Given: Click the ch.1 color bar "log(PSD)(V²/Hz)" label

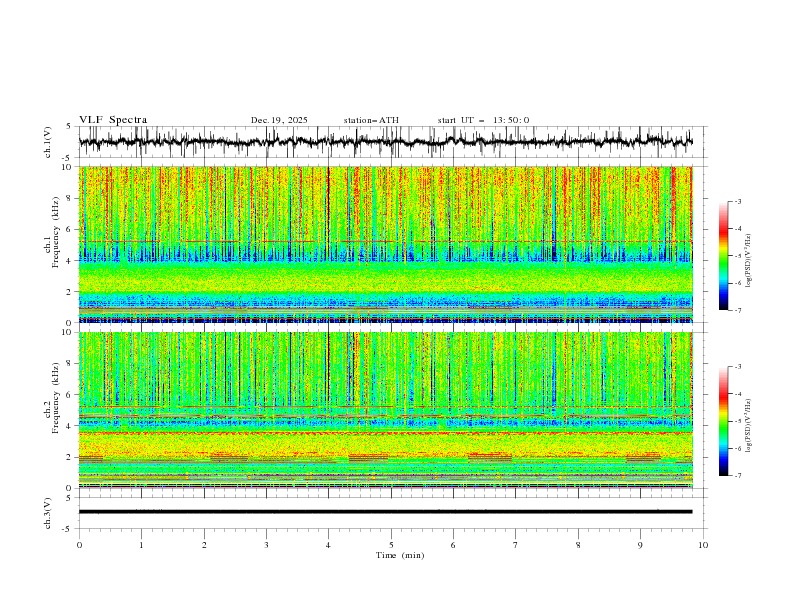Looking at the screenshot, I should pyautogui.click(x=748, y=261).
